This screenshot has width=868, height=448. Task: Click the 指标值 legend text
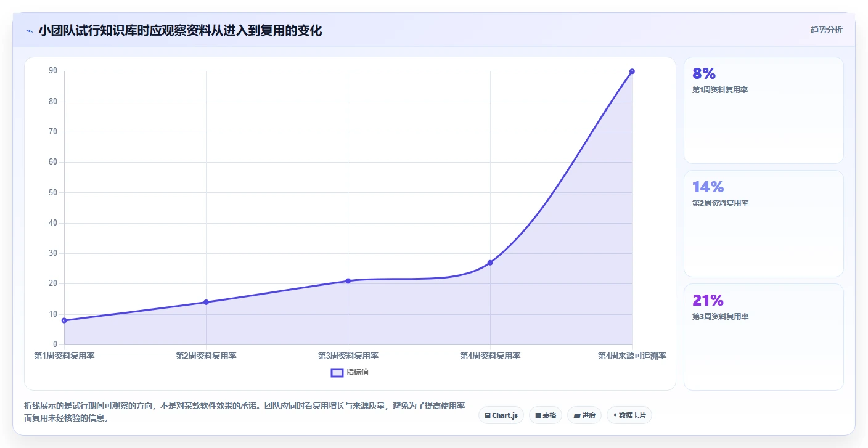358,372
